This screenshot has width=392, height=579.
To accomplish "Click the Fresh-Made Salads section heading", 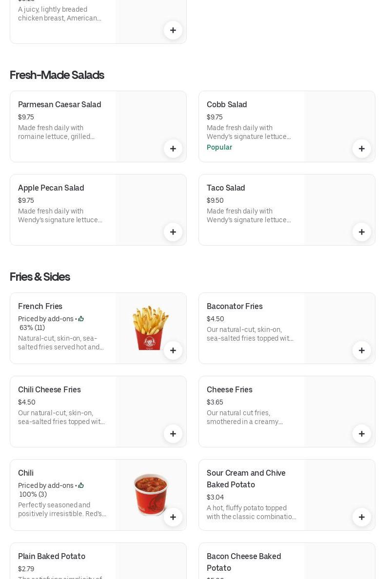I will point(57,75).
